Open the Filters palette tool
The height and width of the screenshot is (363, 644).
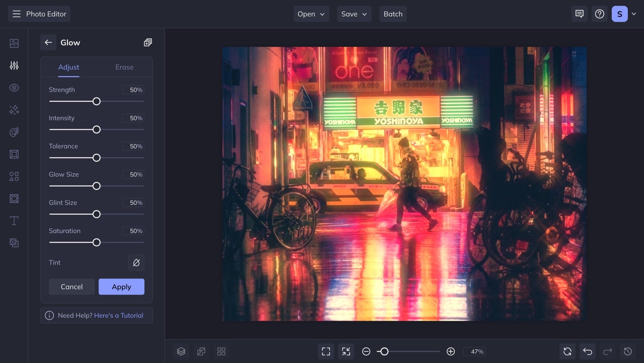pyautogui.click(x=14, y=132)
